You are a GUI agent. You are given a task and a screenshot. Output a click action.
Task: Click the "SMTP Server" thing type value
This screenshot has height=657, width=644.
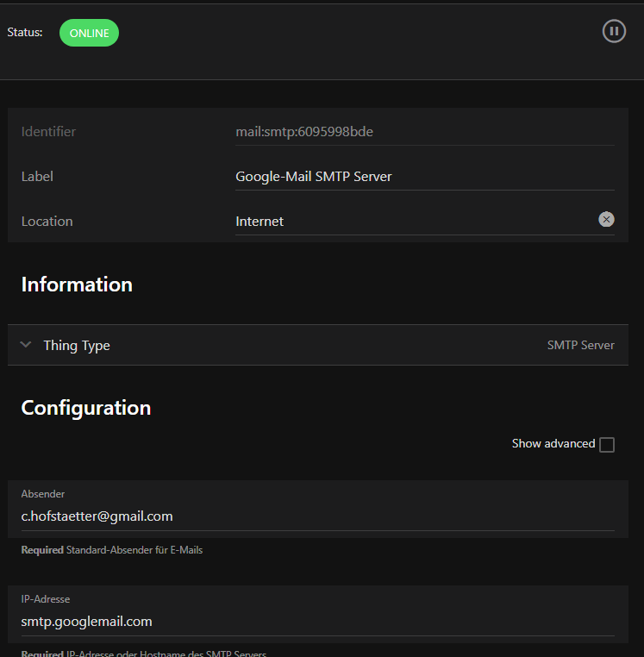[580, 345]
